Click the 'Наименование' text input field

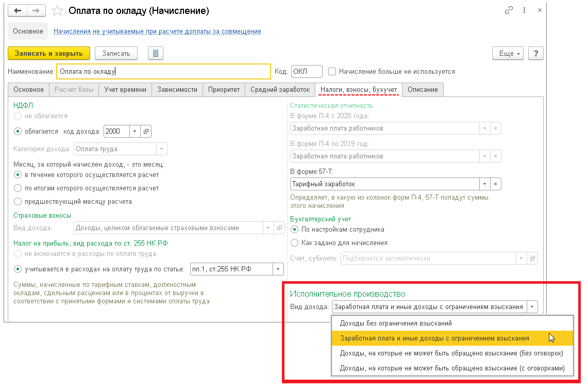(x=163, y=72)
